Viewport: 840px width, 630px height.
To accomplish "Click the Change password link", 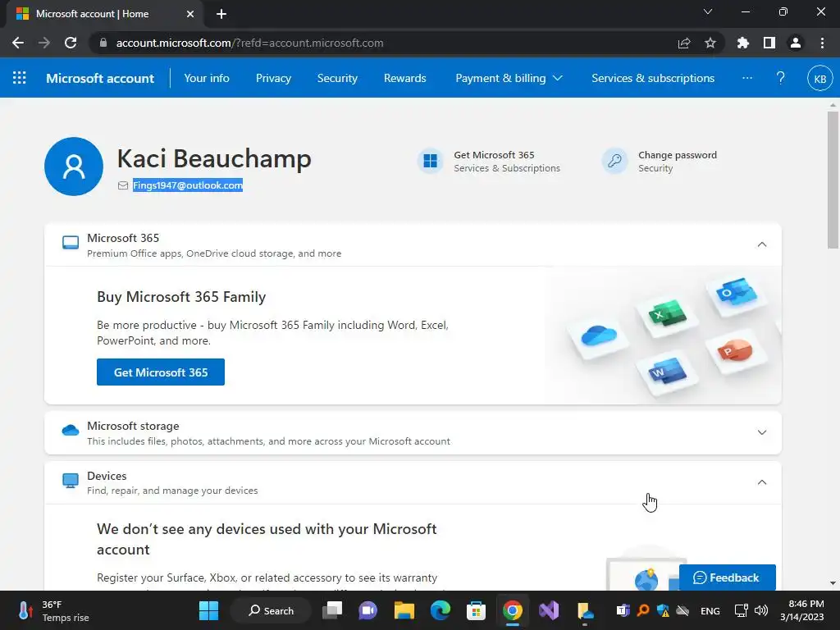I will point(677,155).
